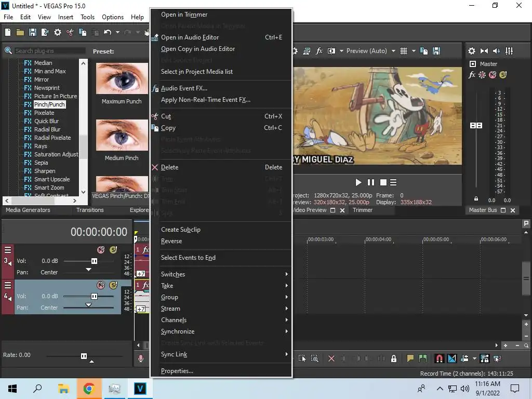The width and height of the screenshot is (532, 399).
Task: Toggle the Master bus mute icon
Action: pyautogui.click(x=493, y=75)
